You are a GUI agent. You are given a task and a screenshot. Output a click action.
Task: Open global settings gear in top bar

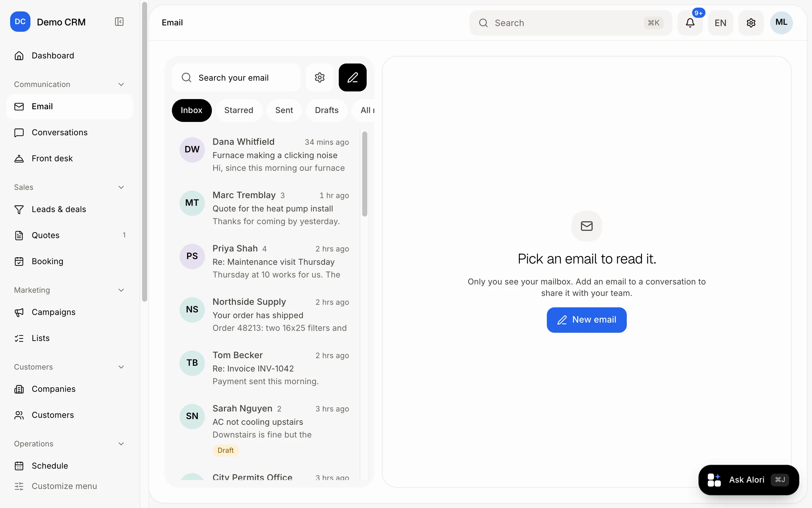751,23
